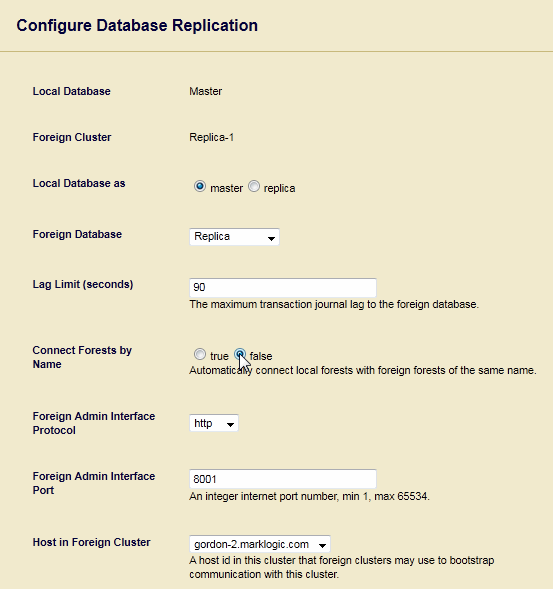Click the Local Database as label
This screenshot has width=553, height=589.
(x=79, y=183)
